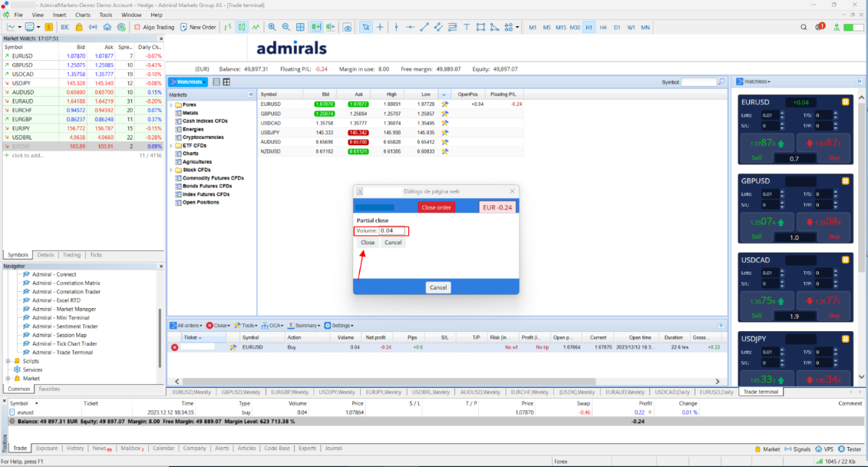Open the Watchlists dropdown in right panel
This screenshot has width=868, height=467.
pyautogui.click(x=754, y=81)
